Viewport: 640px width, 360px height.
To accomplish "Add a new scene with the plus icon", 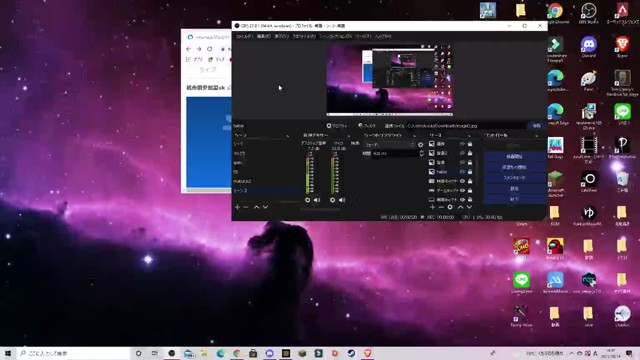I will coord(237,207).
